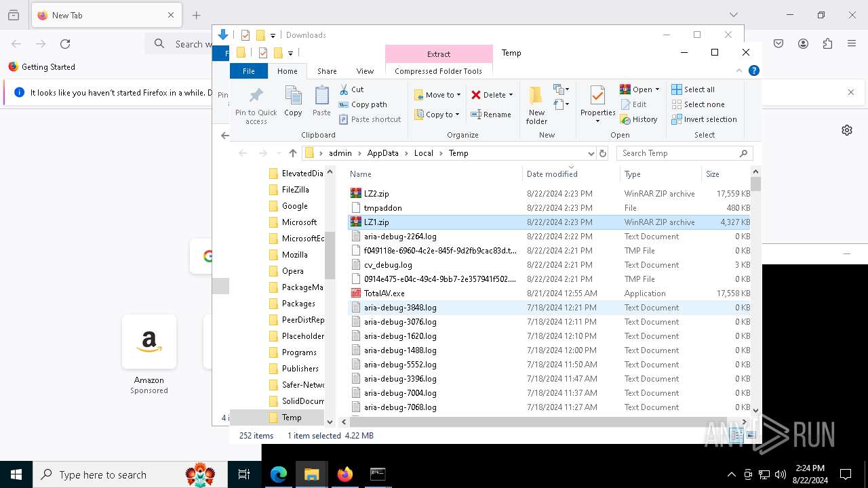Click Open with WinRAR button
The height and width of the screenshot is (488, 868).
pyautogui.click(x=635, y=89)
